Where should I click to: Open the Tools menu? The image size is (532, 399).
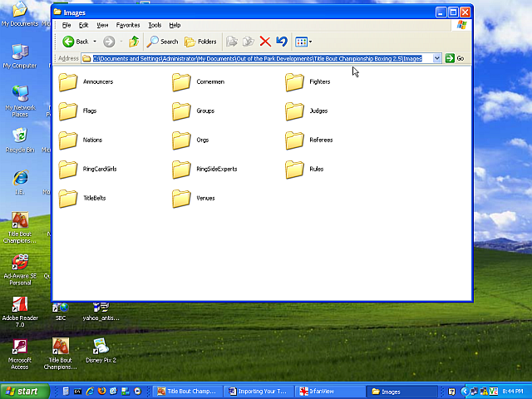click(155, 25)
